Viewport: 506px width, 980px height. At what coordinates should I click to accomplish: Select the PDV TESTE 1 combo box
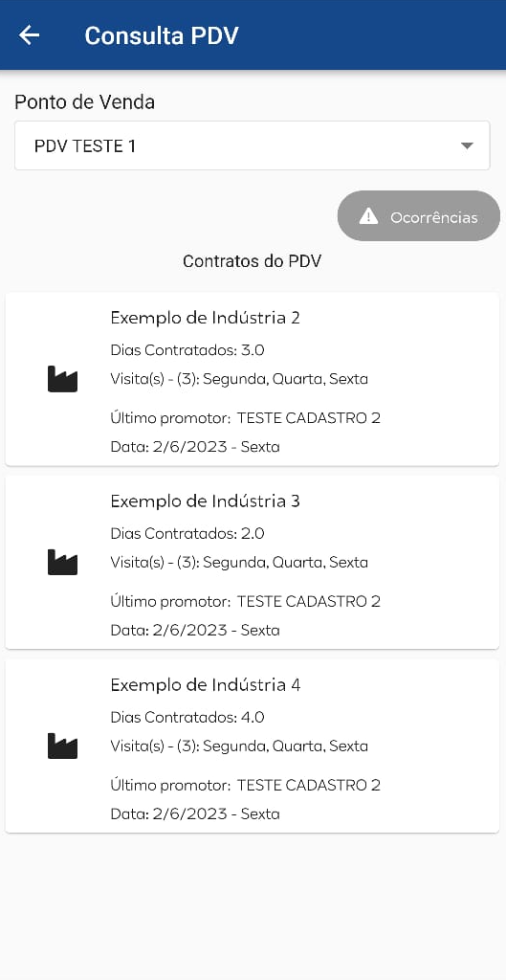point(253,145)
